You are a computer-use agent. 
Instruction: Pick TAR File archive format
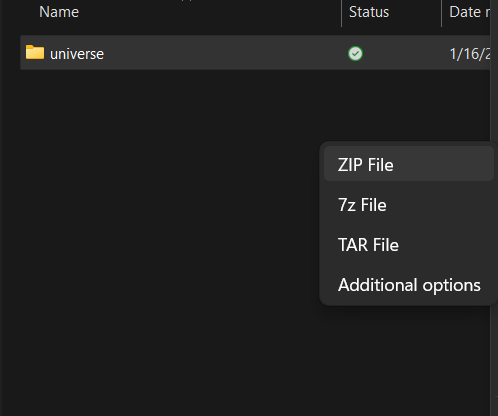coord(409,245)
